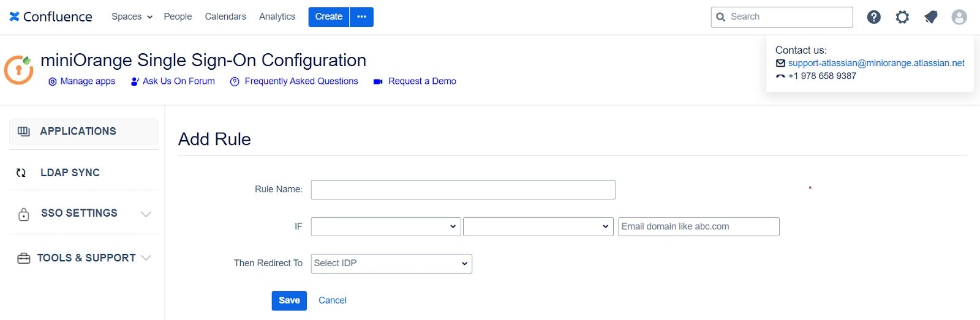Open the Spaces dropdown menu
Image resolution: width=980 pixels, height=320 pixels.
pyautogui.click(x=132, y=17)
